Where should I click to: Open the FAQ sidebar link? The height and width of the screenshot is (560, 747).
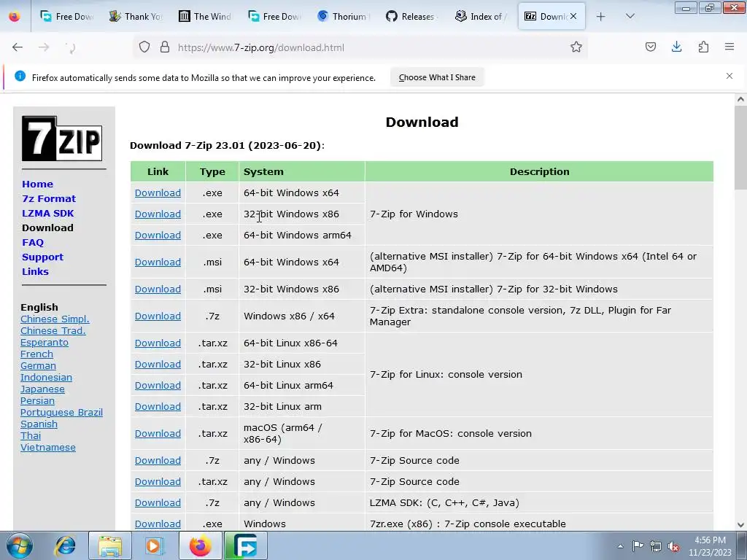32,242
